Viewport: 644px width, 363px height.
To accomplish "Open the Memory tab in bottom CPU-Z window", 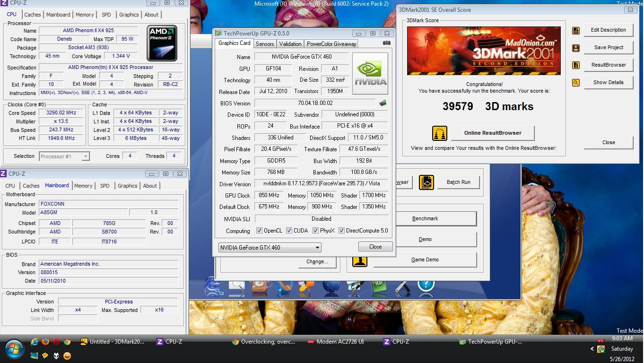I will 83,186.
